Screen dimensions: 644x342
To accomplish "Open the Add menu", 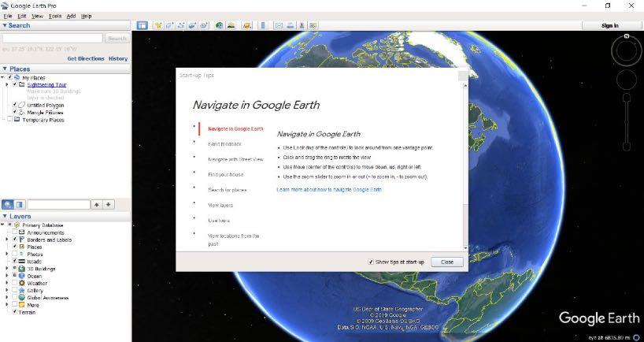I will coord(71,16).
